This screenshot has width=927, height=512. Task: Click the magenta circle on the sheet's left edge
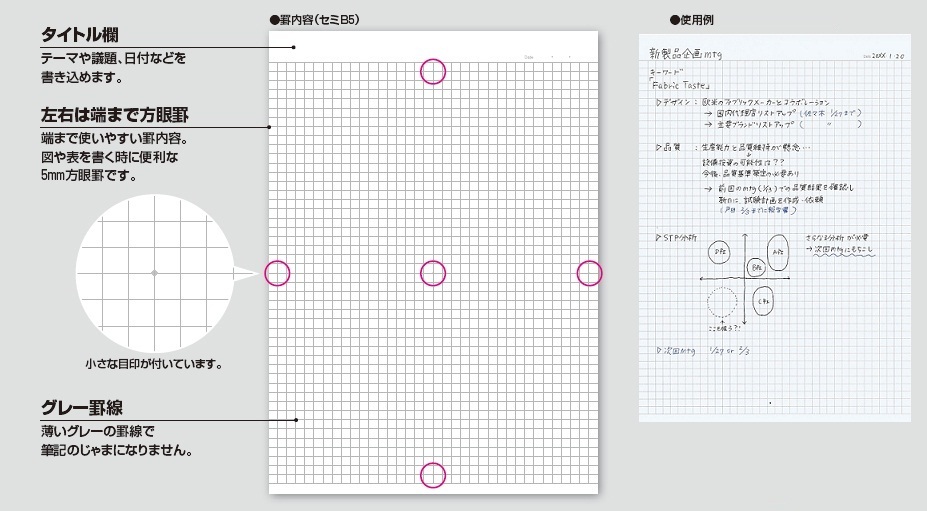pyautogui.click(x=277, y=274)
